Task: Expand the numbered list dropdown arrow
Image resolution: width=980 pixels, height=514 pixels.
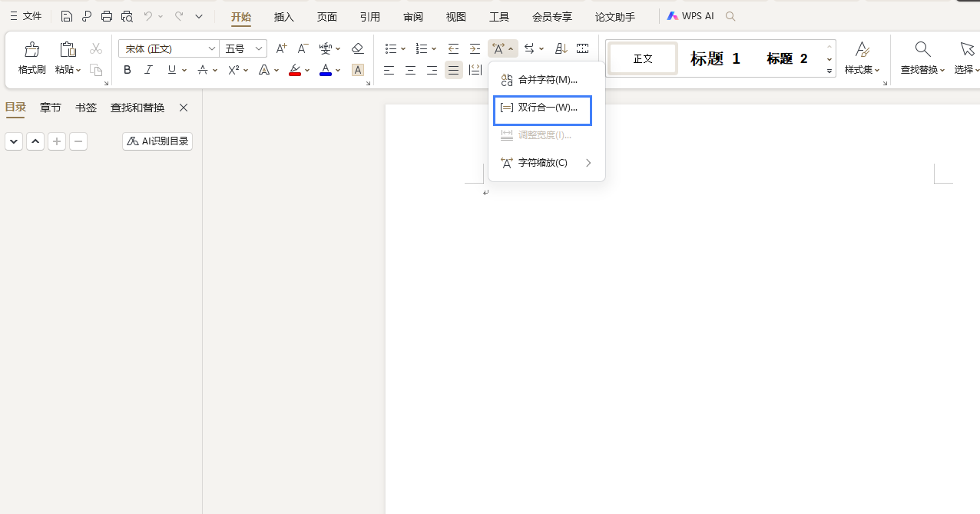Action: (x=434, y=48)
